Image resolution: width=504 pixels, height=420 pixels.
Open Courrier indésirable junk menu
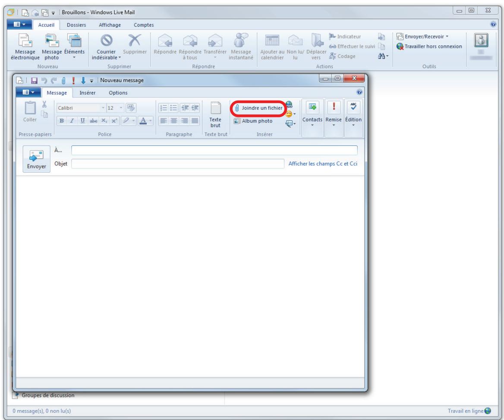(x=107, y=47)
